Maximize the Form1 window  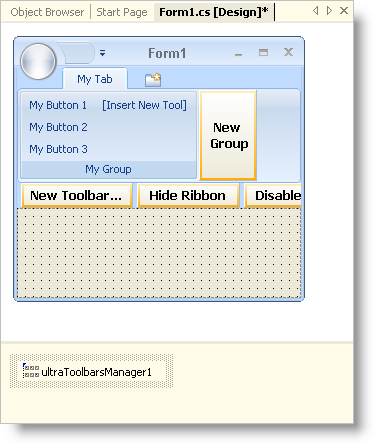tap(263, 53)
